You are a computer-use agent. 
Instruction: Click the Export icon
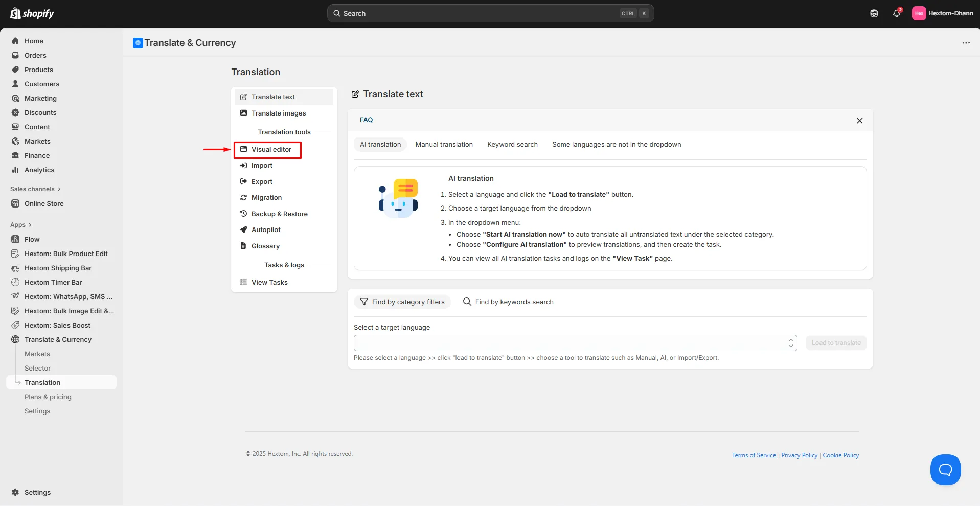tap(244, 181)
